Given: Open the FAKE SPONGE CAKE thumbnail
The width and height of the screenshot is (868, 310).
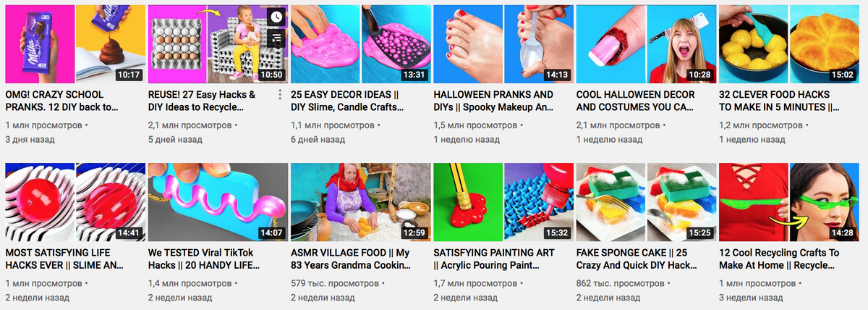Looking at the screenshot, I should click(x=646, y=202).
